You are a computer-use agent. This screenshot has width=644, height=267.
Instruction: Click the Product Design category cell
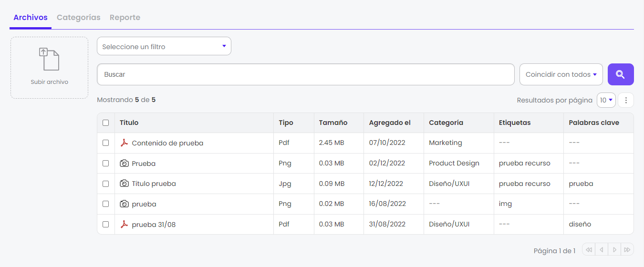click(x=454, y=163)
